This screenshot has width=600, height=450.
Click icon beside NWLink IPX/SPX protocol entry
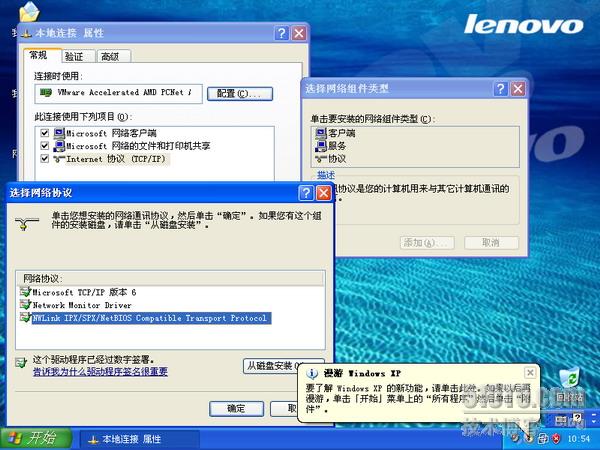click(25, 318)
